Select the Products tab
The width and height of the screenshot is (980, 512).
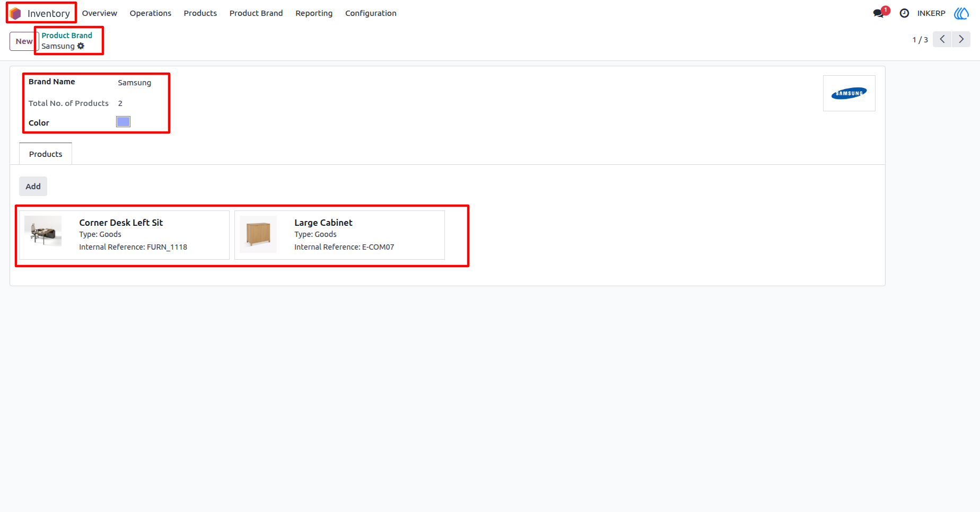point(46,154)
